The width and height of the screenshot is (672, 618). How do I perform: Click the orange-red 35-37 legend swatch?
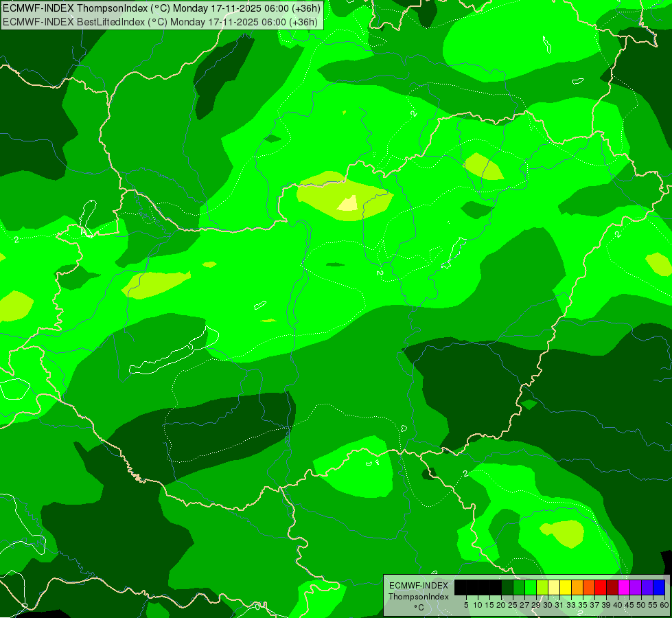click(588, 588)
